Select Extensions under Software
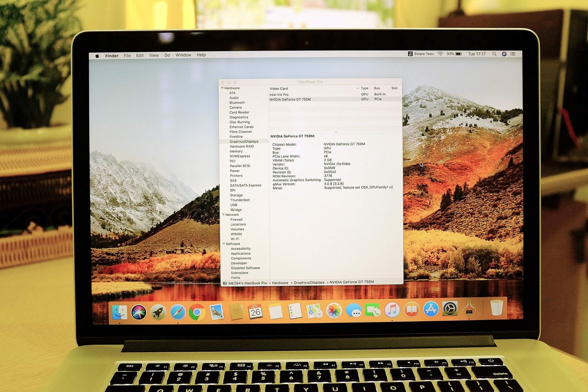Image resolution: width=588 pixels, height=392 pixels. (x=239, y=273)
